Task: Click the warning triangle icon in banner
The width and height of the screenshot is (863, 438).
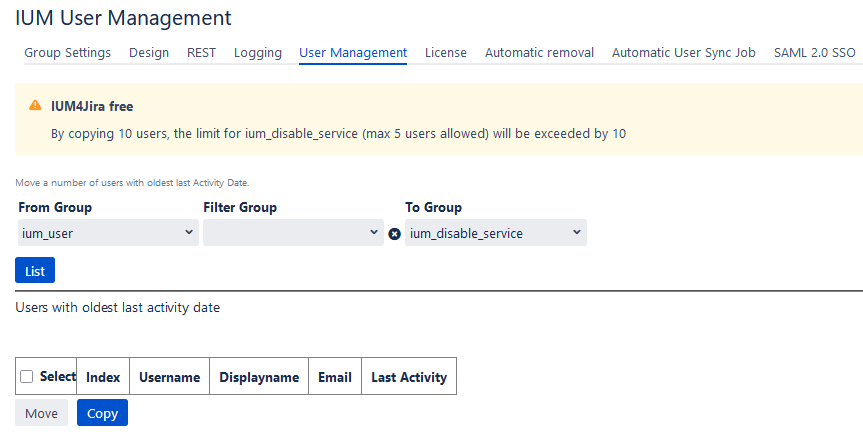Action: 36,106
